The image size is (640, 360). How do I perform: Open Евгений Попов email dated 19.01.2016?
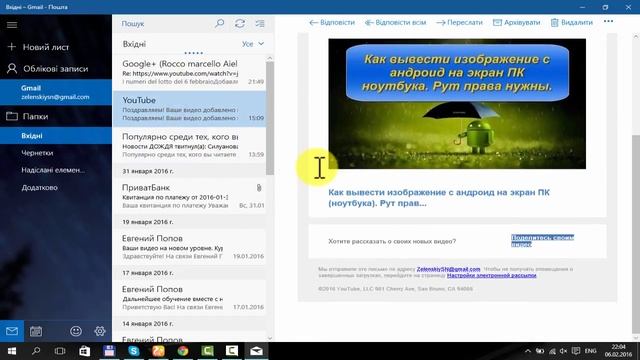point(190,247)
